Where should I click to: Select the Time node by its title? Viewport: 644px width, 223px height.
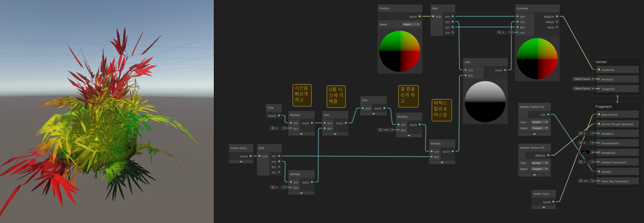(270, 108)
